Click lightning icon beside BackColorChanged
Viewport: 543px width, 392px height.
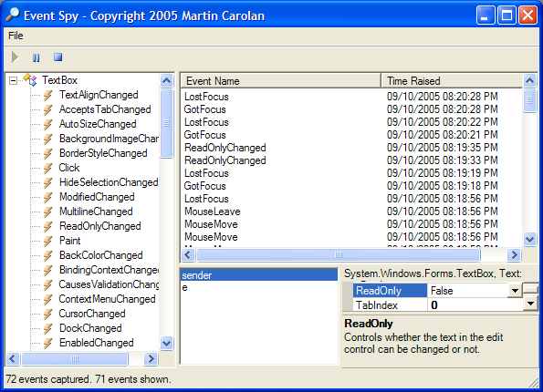tap(48, 255)
